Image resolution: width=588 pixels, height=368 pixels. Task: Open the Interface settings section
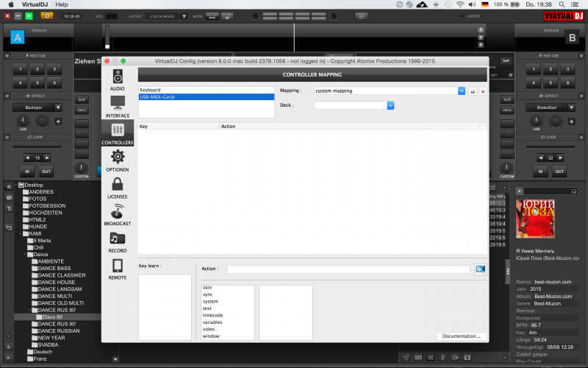tap(118, 107)
